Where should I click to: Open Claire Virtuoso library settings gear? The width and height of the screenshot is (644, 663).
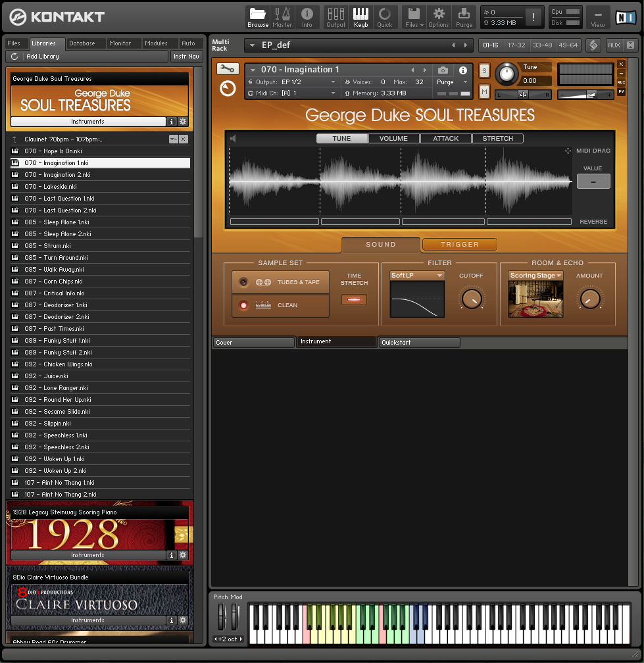click(x=183, y=620)
